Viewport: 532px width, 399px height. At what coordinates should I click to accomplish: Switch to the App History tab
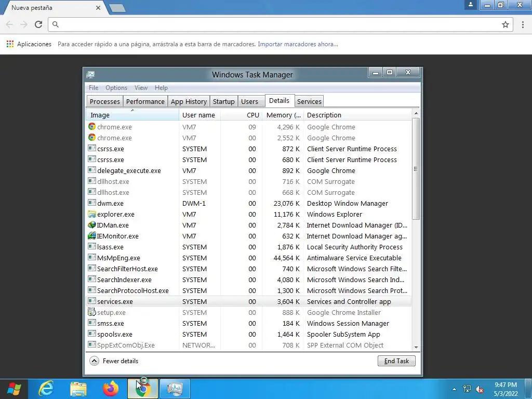(x=189, y=101)
